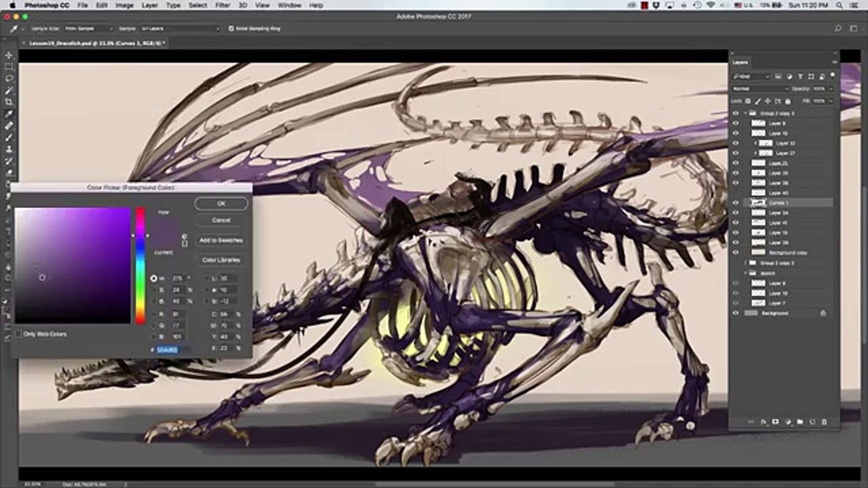
Task: Select the Healing Brush tool
Action: click(x=9, y=125)
